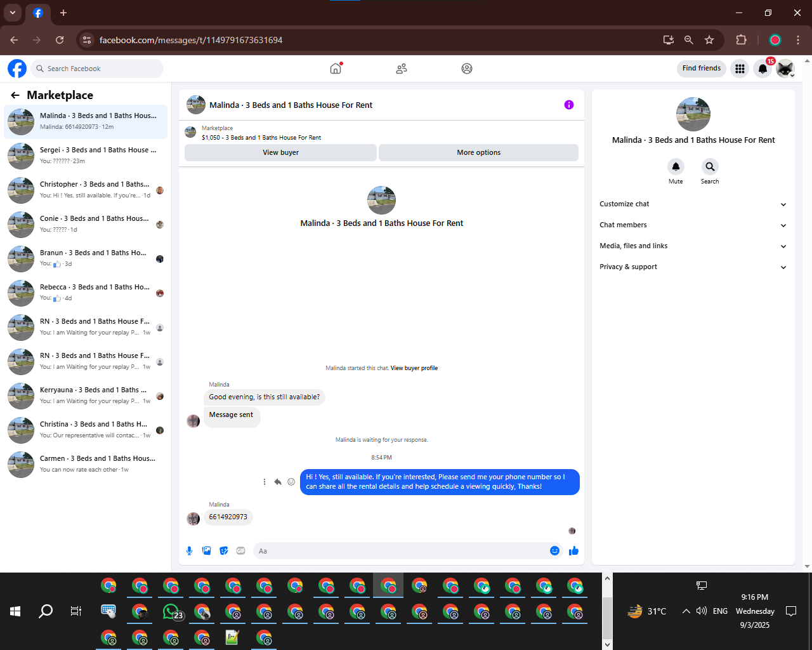This screenshot has width=812, height=650.
Task: Click the View buyer button
Action: pyautogui.click(x=280, y=152)
